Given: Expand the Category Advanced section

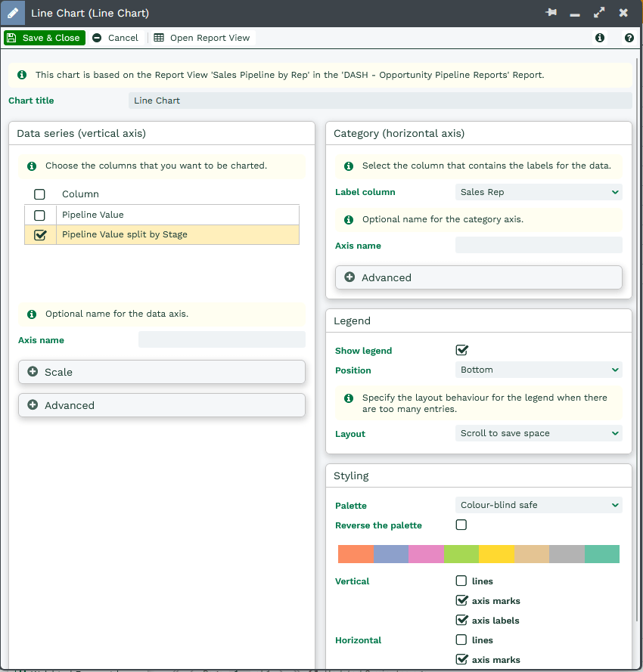Looking at the screenshot, I should [x=478, y=277].
